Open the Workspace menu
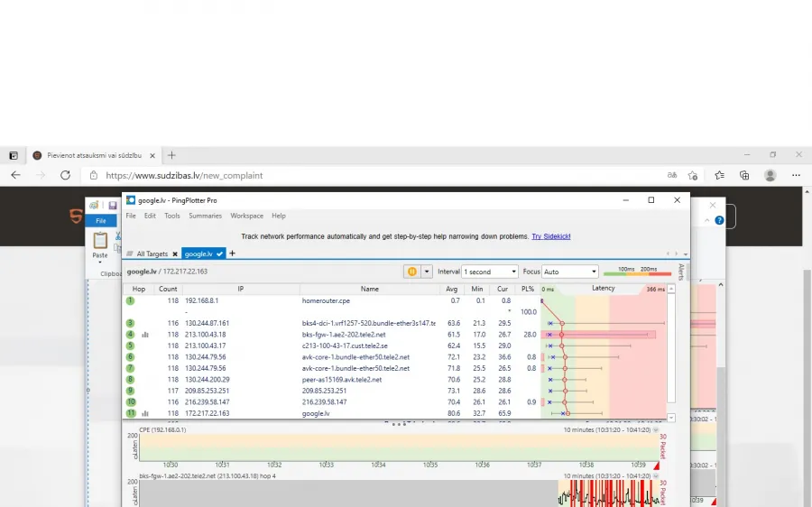 (246, 216)
